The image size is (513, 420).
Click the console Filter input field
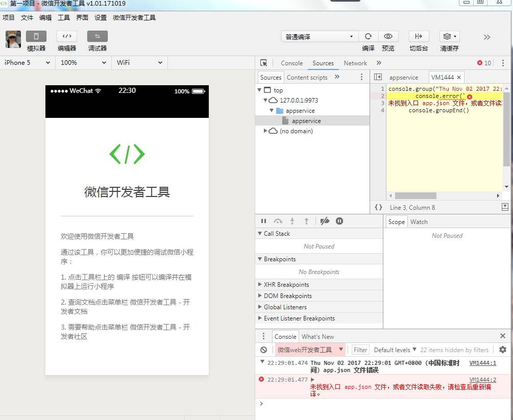[360, 350]
